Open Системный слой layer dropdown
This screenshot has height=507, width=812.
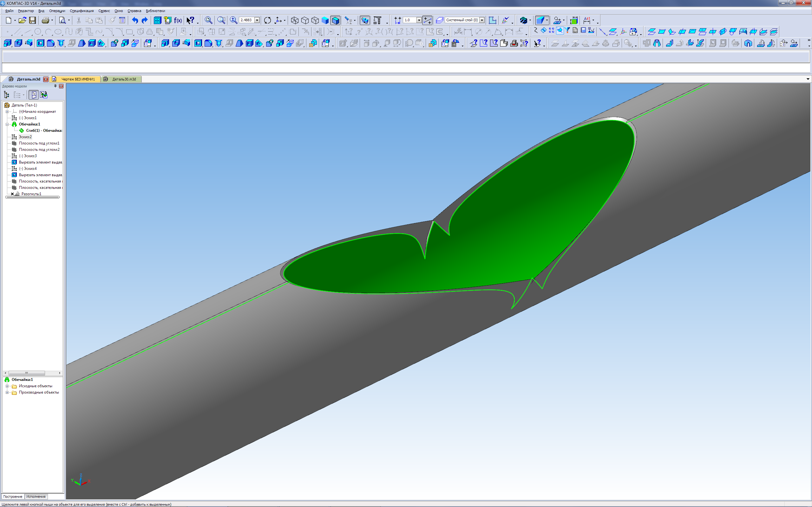click(482, 20)
